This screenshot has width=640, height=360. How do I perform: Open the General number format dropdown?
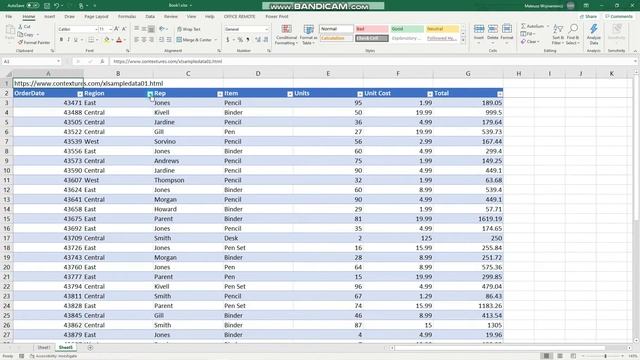pyautogui.click(x=267, y=29)
